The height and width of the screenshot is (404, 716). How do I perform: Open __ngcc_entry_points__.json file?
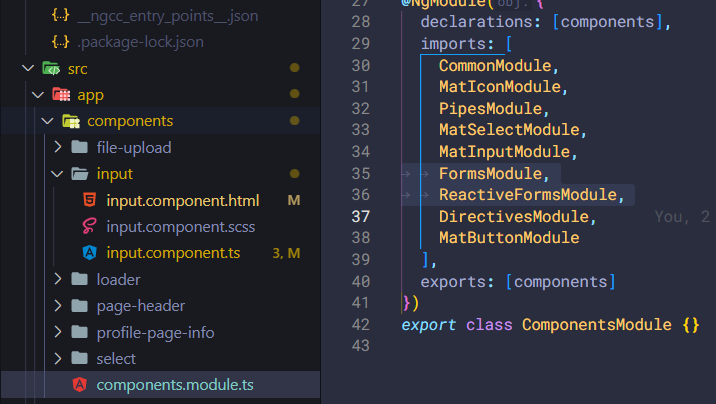(168, 16)
